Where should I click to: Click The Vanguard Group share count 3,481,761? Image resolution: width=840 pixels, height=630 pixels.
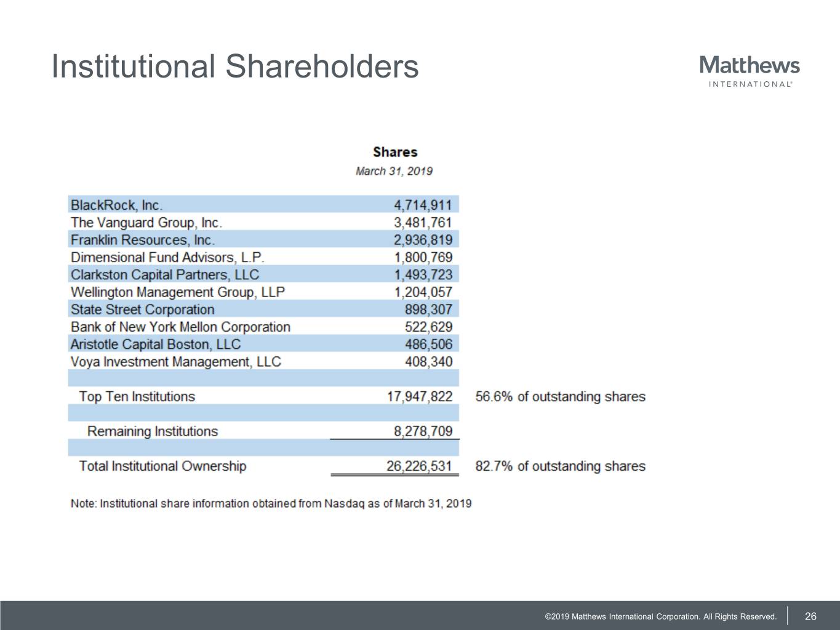[423, 222]
